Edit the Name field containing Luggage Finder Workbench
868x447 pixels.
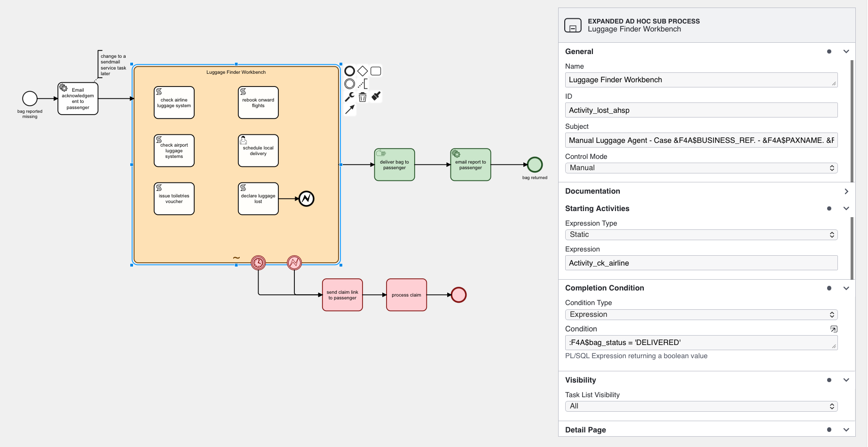pyautogui.click(x=701, y=79)
